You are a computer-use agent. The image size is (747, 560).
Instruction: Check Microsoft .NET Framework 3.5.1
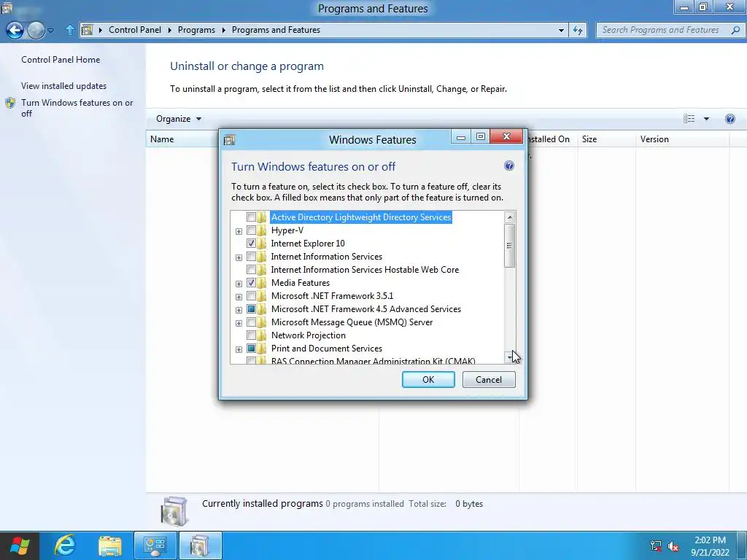251,296
